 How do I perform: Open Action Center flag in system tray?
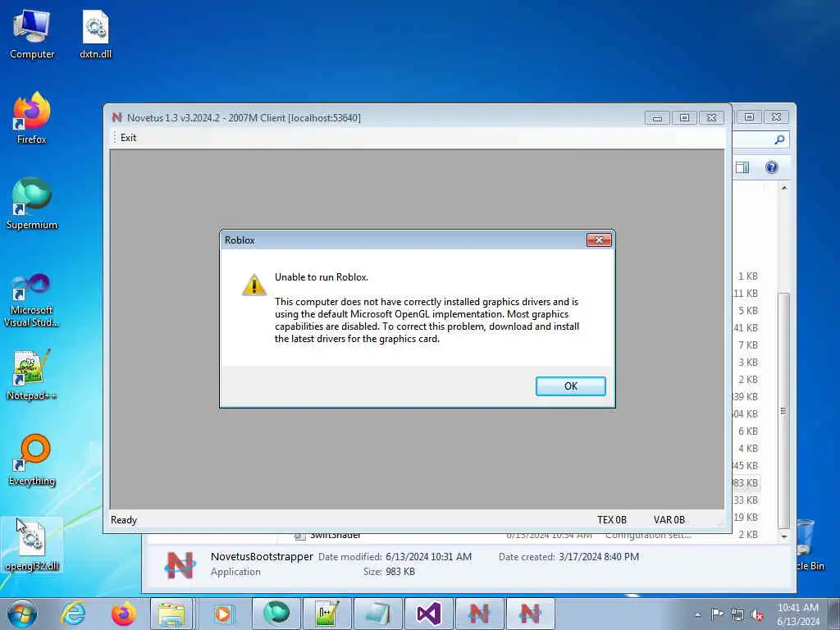click(x=717, y=614)
